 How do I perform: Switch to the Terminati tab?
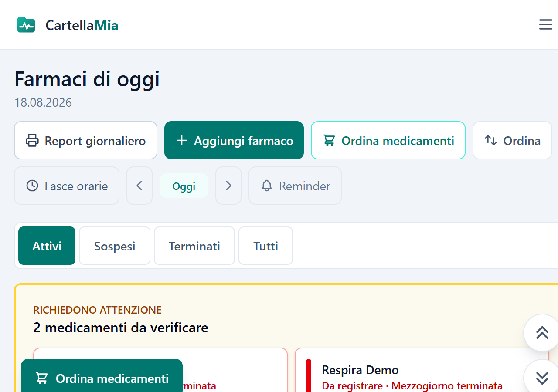tap(194, 246)
